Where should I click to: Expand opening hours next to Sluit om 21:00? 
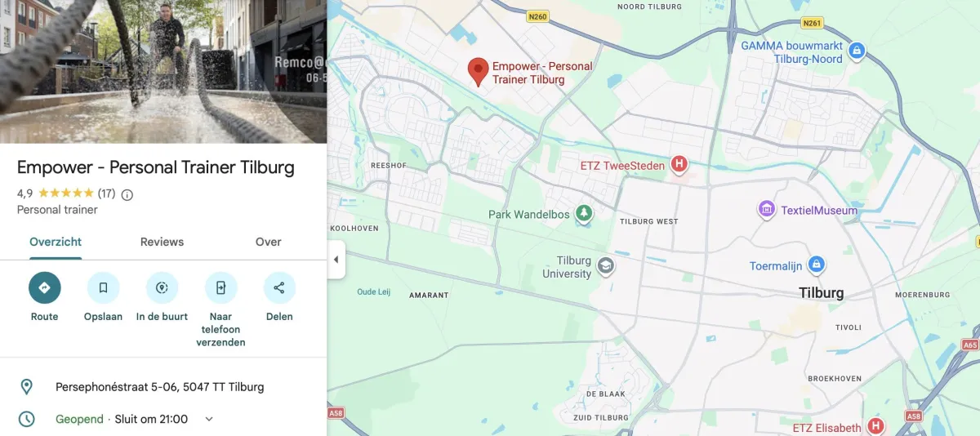(x=209, y=419)
